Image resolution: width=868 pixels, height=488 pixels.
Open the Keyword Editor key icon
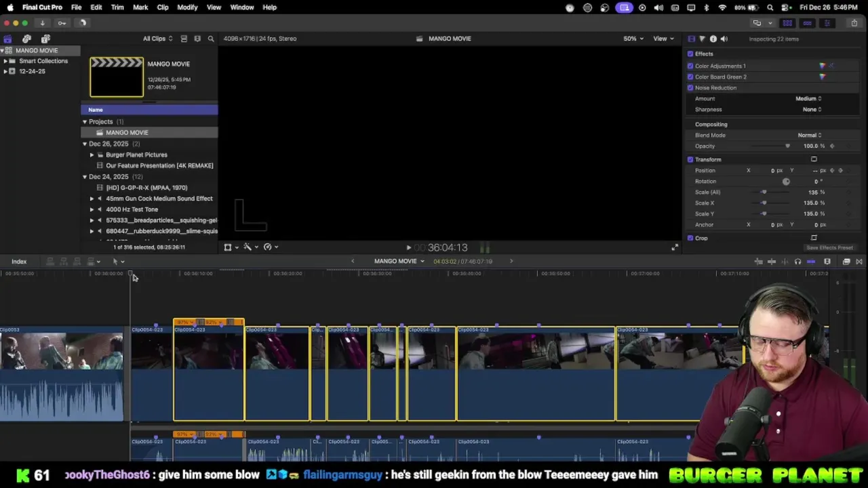coord(62,23)
